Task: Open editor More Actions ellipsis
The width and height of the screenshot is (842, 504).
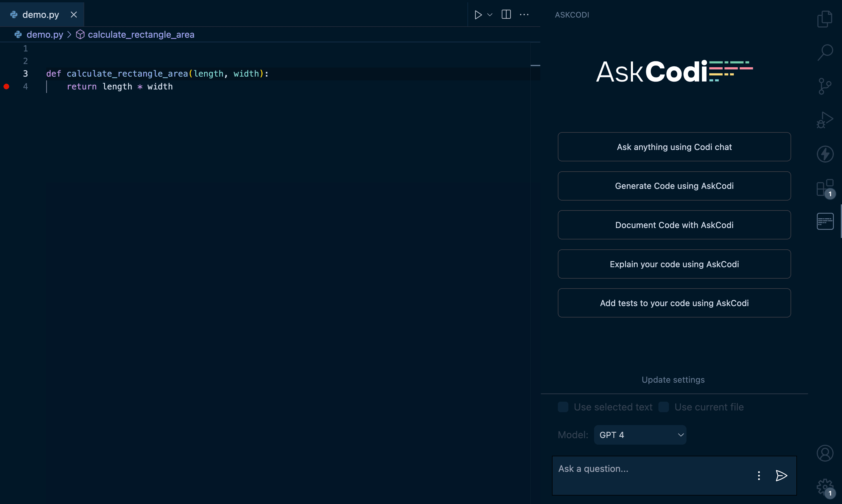Action: click(x=524, y=15)
